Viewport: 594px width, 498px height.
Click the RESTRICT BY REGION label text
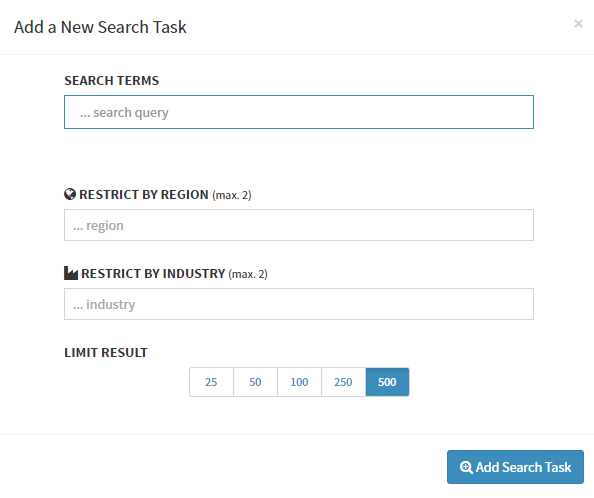point(144,195)
